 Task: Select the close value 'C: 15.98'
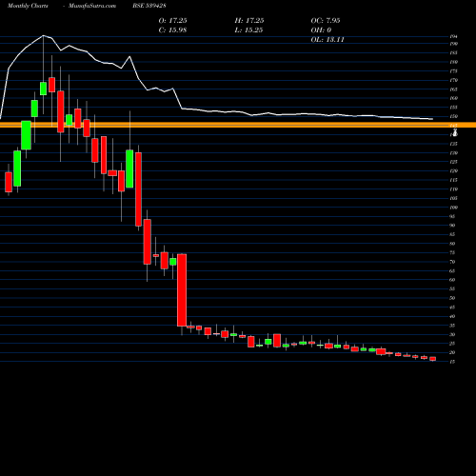pos(172,30)
